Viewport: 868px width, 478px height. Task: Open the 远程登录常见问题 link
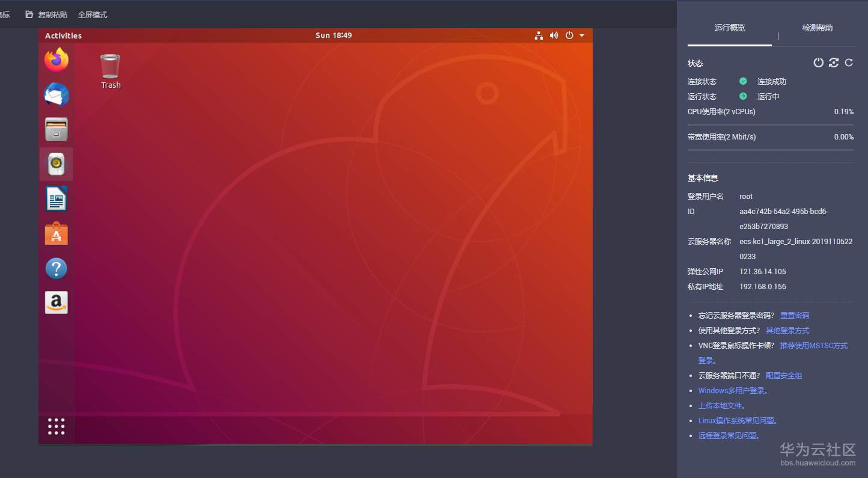[x=729, y=435]
